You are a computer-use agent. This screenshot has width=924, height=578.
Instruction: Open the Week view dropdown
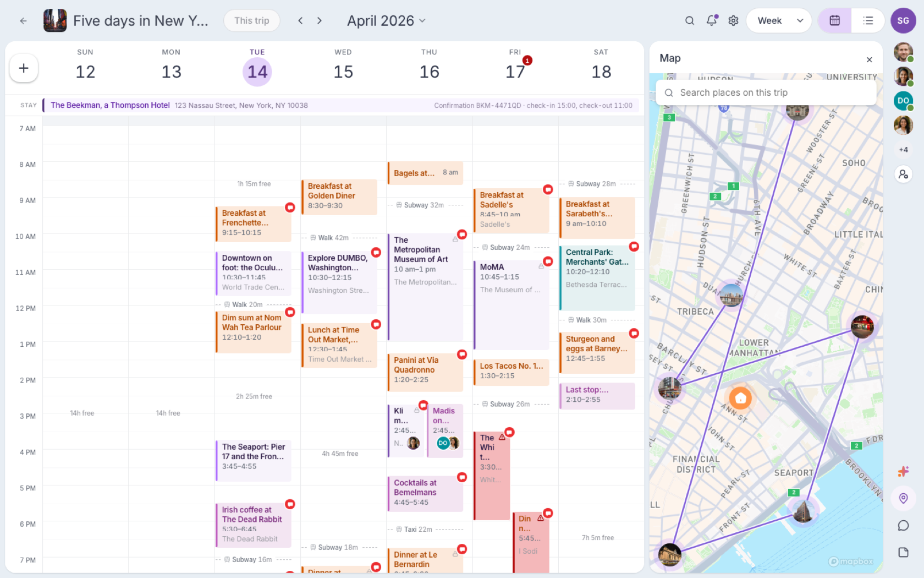[779, 21]
